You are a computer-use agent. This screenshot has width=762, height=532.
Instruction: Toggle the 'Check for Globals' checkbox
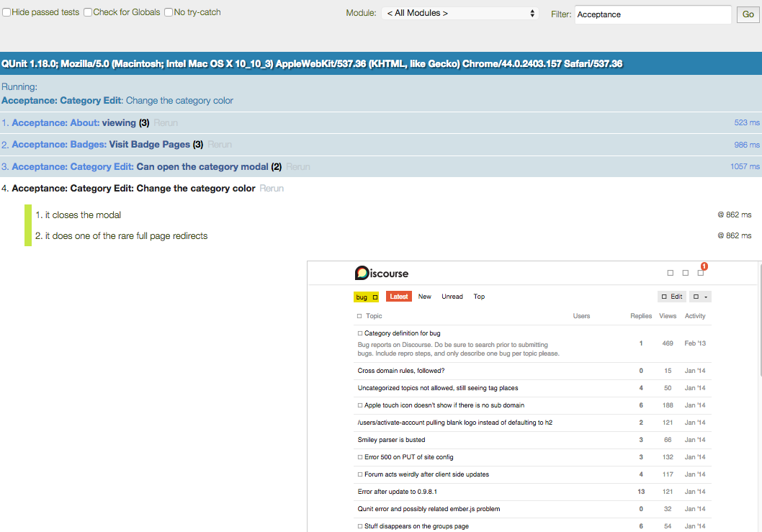(x=88, y=12)
